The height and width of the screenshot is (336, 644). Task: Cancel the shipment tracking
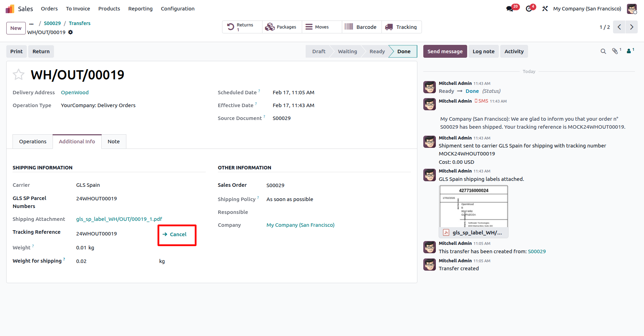tap(175, 234)
